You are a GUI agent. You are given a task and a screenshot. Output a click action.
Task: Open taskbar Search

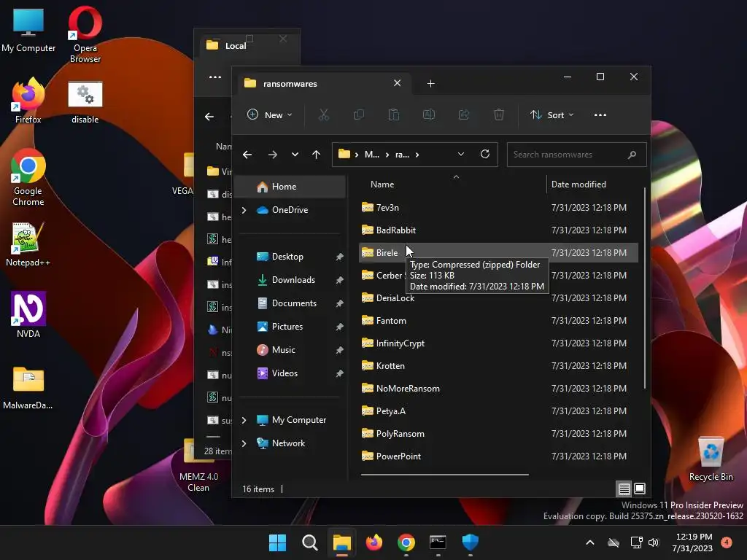309,542
